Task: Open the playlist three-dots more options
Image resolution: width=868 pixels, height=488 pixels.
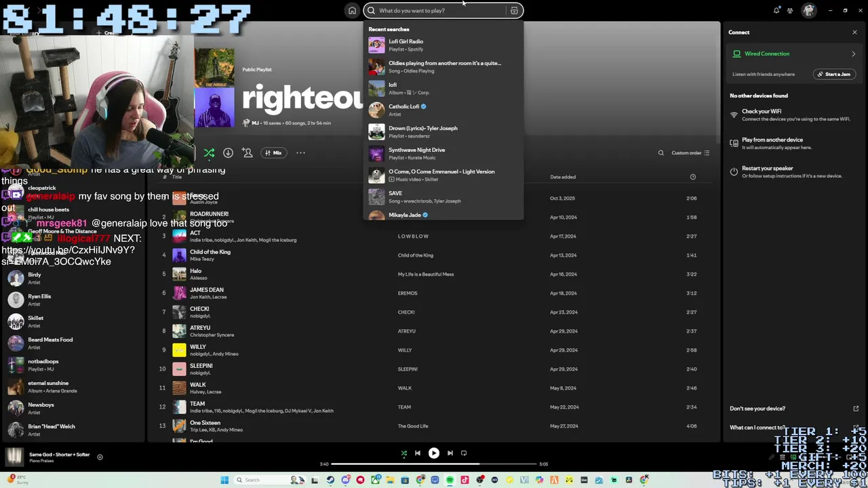Action: (x=300, y=152)
